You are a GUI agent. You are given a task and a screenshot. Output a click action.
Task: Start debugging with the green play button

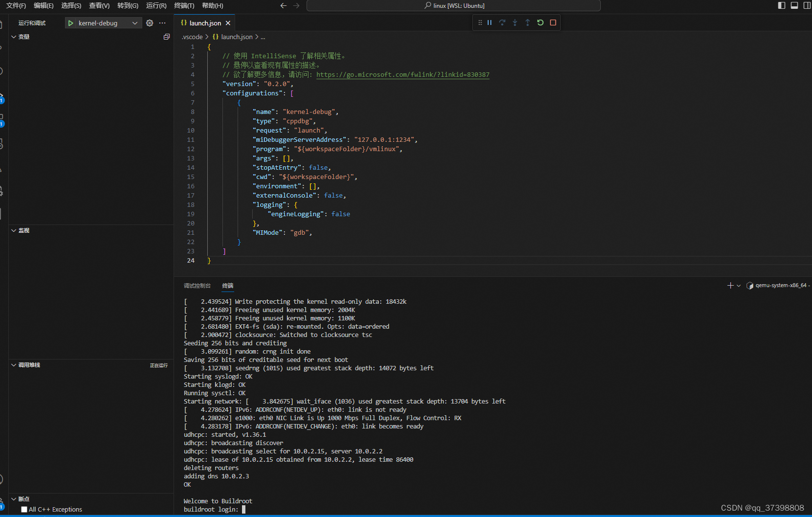coord(70,22)
